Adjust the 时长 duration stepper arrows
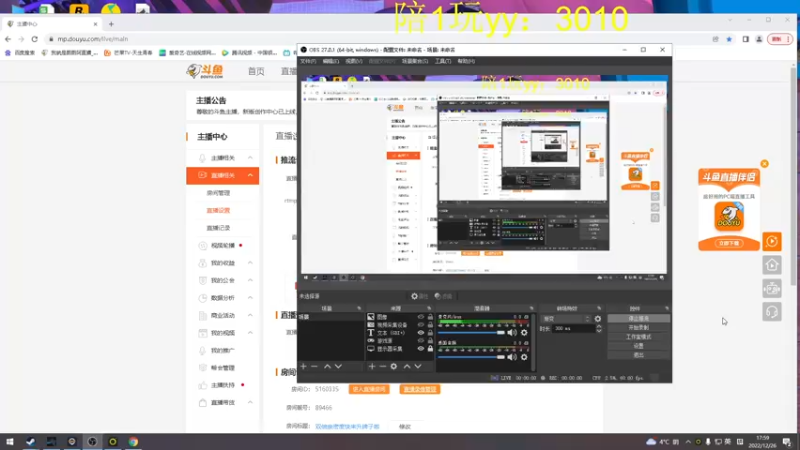The height and width of the screenshot is (450, 800). pos(599,329)
